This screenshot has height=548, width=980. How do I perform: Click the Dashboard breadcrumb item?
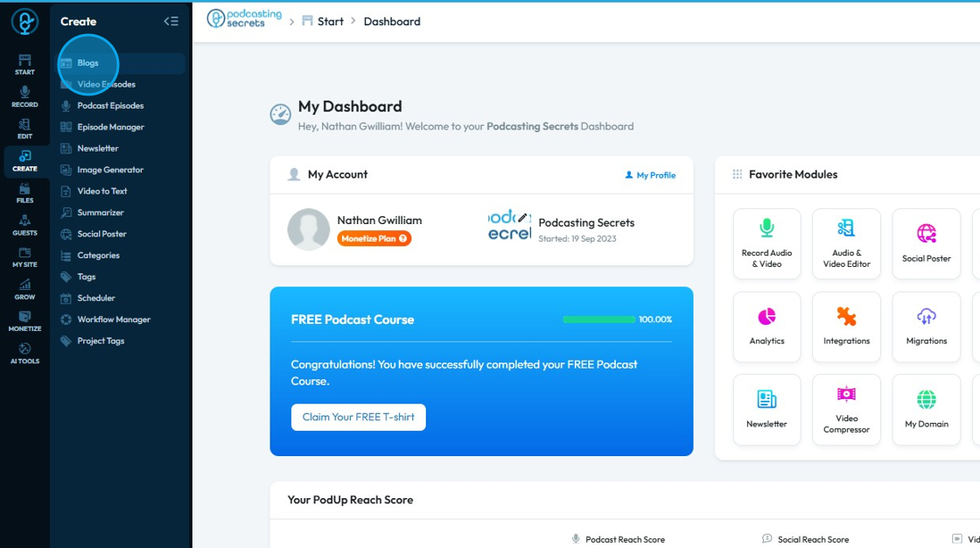392,21
